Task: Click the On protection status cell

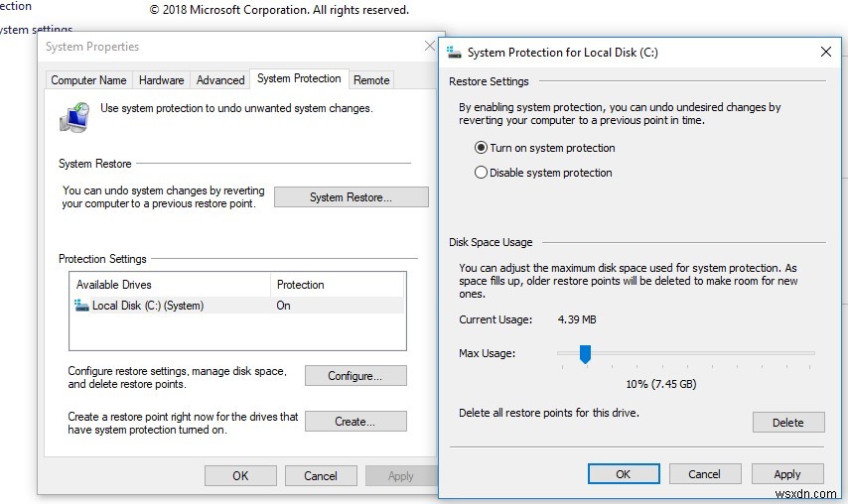Action: pyautogui.click(x=283, y=306)
